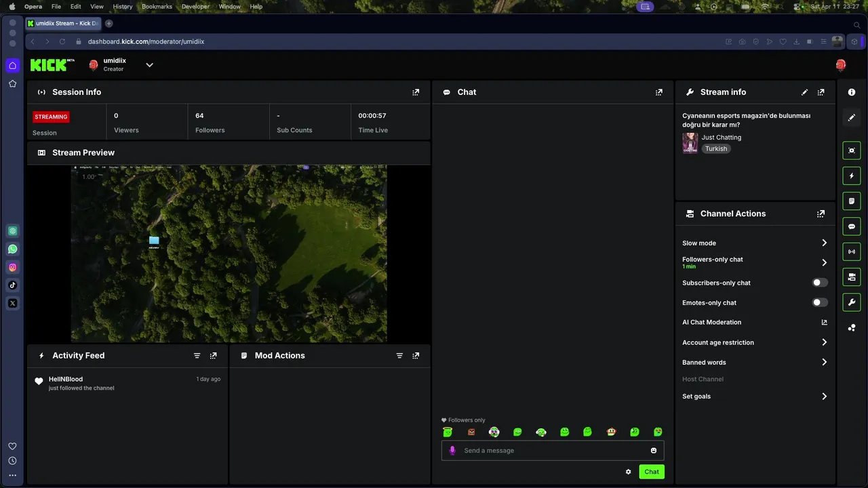Toggle the note widget icon in right sidebar
This screenshot has height=488, width=868.
(x=852, y=201)
